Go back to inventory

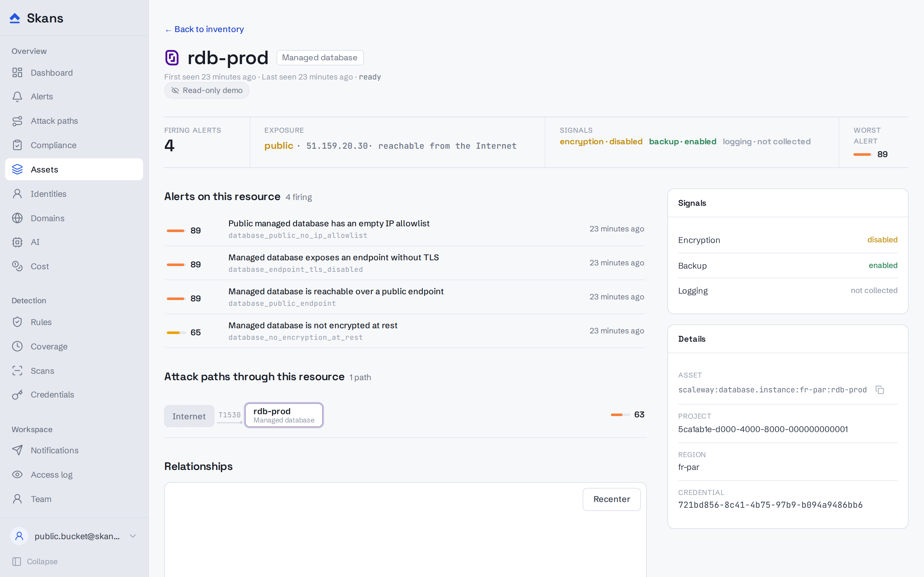(204, 29)
